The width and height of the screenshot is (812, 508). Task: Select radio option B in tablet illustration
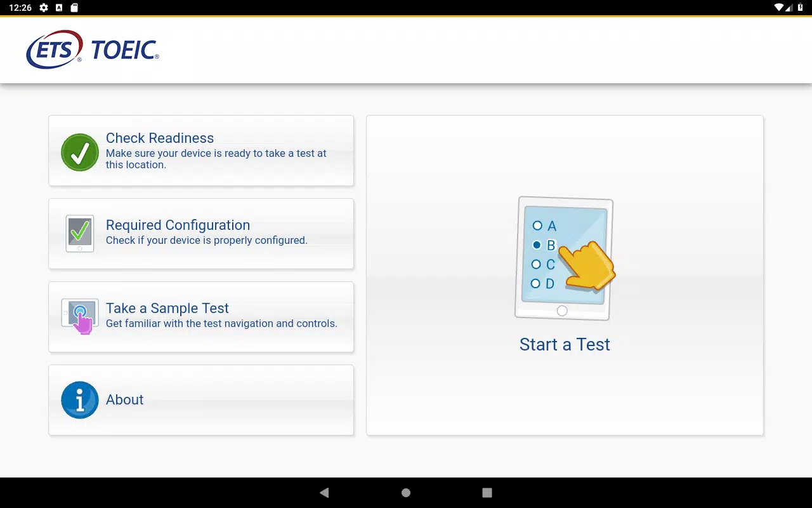(x=537, y=244)
